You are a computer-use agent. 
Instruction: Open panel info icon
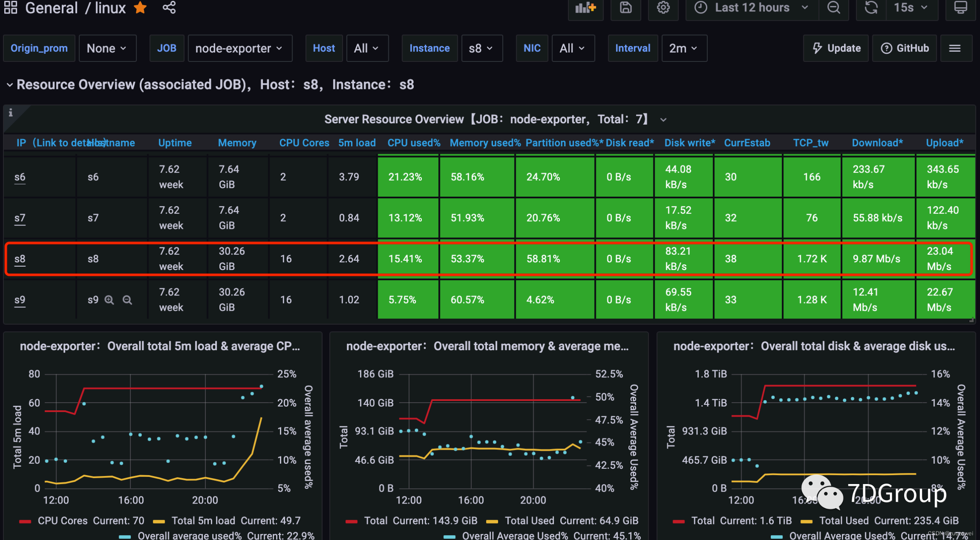11,113
